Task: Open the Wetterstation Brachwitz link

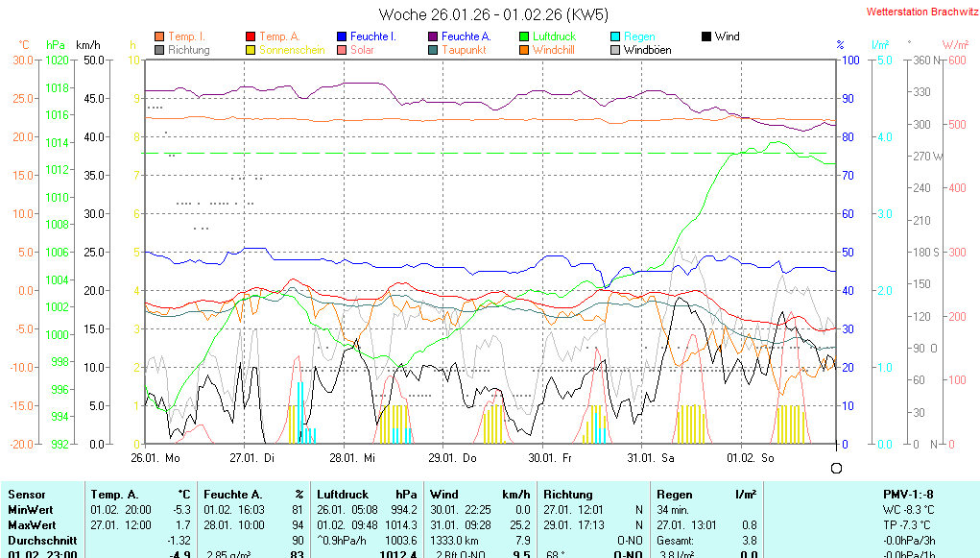Action: click(x=918, y=12)
